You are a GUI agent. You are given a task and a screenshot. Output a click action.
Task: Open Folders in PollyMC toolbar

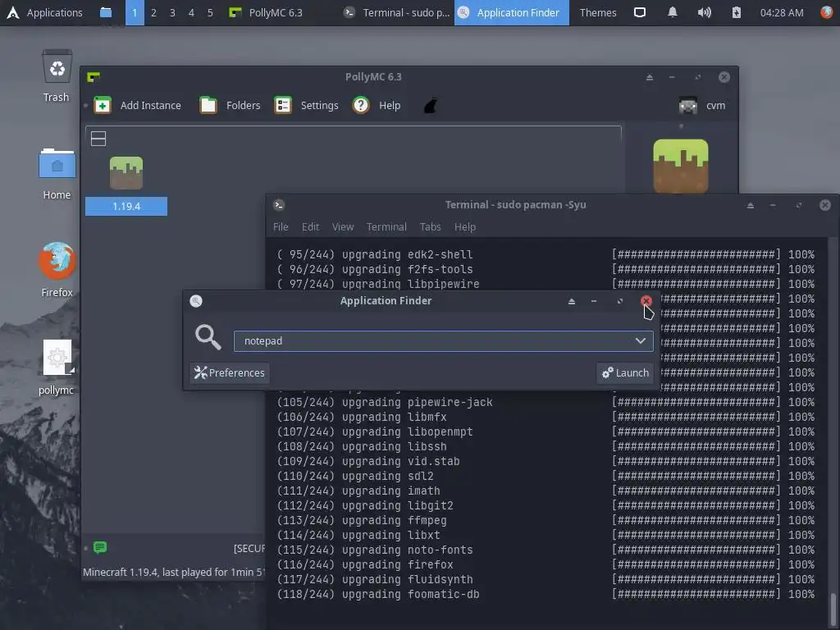(230, 106)
